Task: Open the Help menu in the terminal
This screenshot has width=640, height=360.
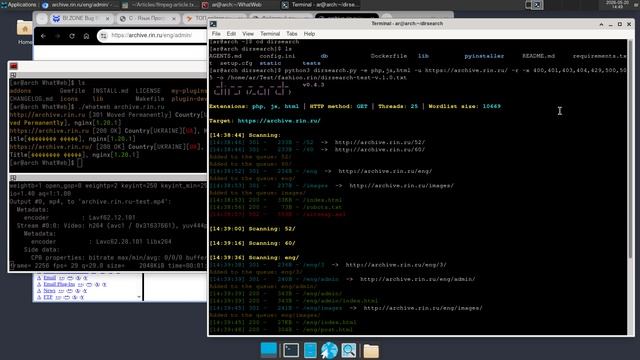Action: tap(309, 34)
